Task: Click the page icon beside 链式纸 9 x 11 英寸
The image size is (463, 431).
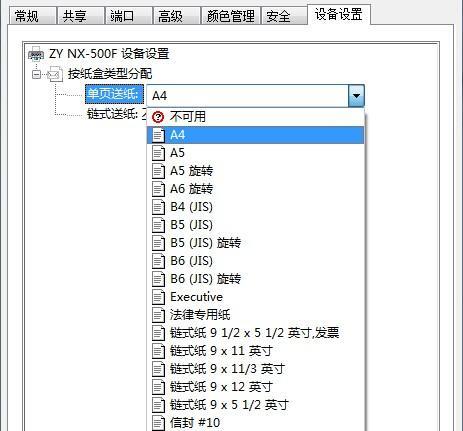Action: 158,351
